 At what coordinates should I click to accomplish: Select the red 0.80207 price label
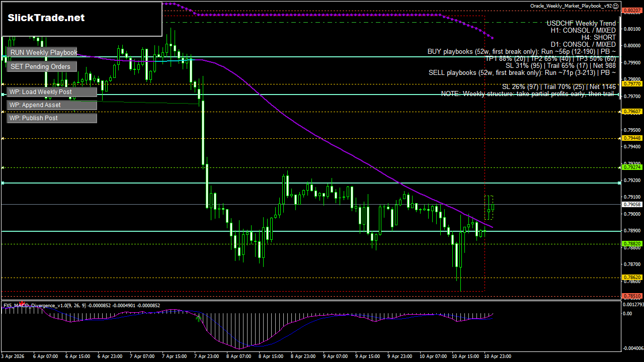coord(632,10)
